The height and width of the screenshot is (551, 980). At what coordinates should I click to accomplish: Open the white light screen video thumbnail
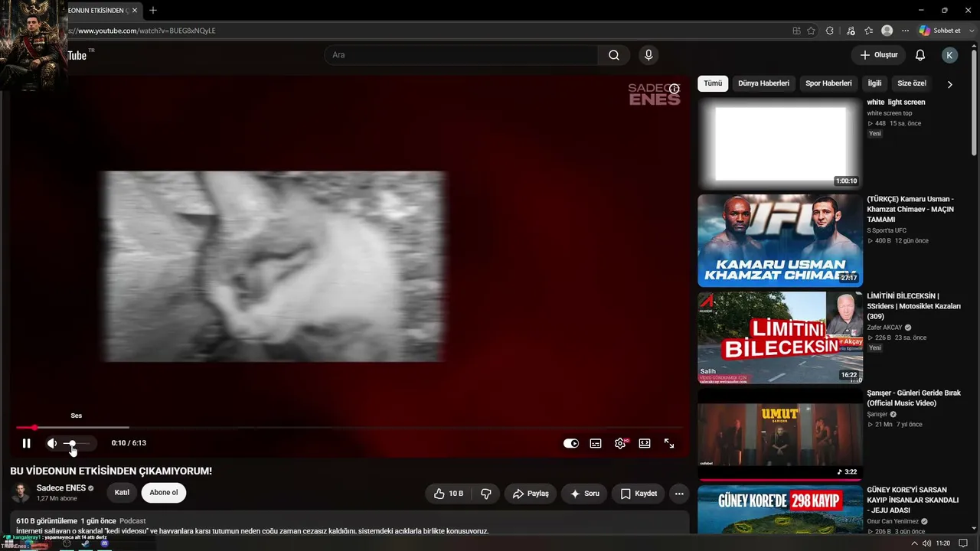point(779,144)
